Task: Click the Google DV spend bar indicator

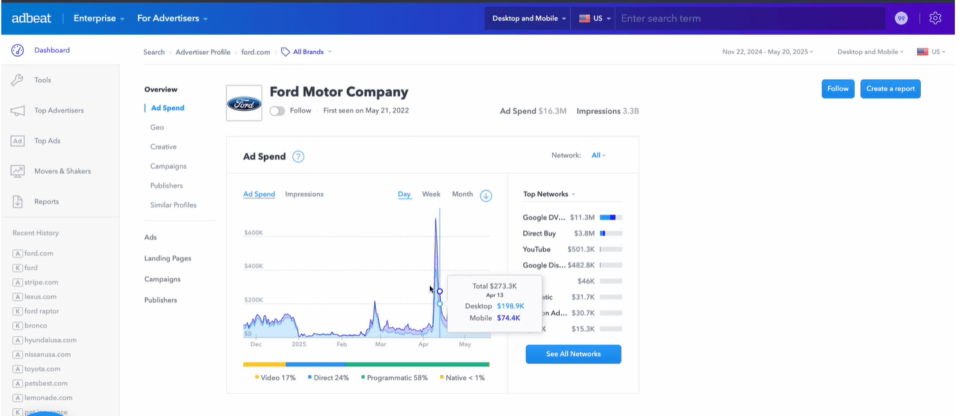Action: click(x=609, y=217)
